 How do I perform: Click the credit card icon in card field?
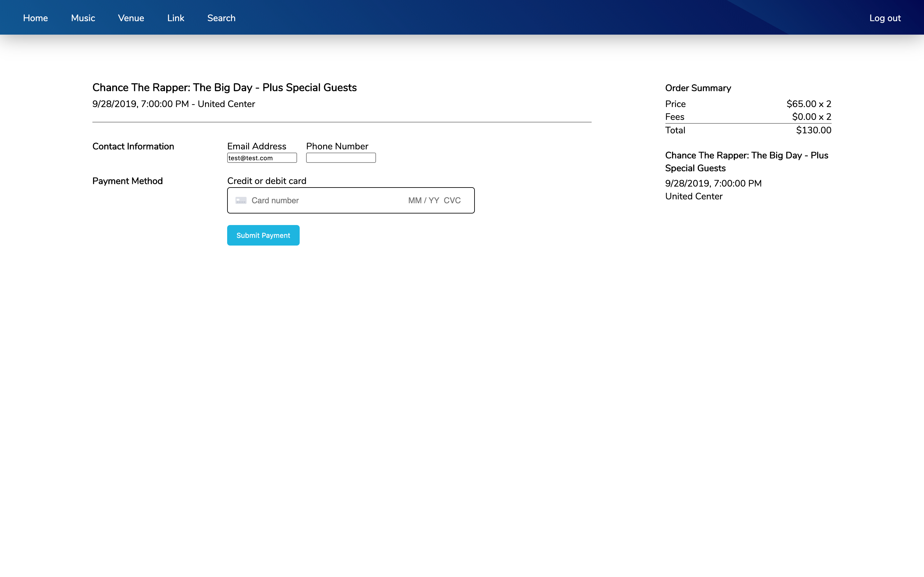(241, 200)
